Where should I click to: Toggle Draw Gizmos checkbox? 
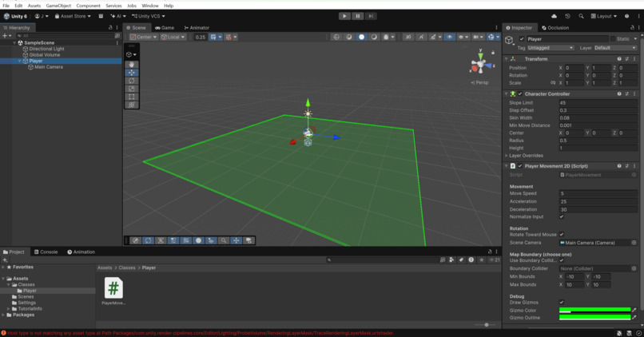pyautogui.click(x=562, y=302)
